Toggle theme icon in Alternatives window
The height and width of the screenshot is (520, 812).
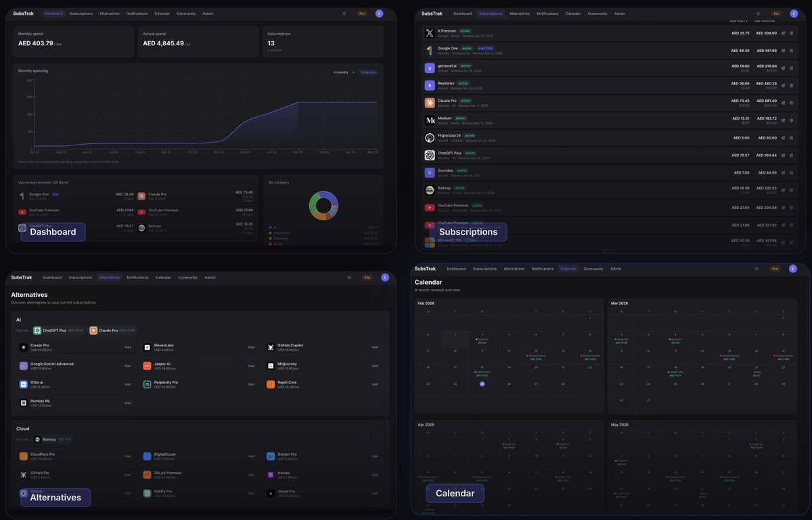coord(349,277)
